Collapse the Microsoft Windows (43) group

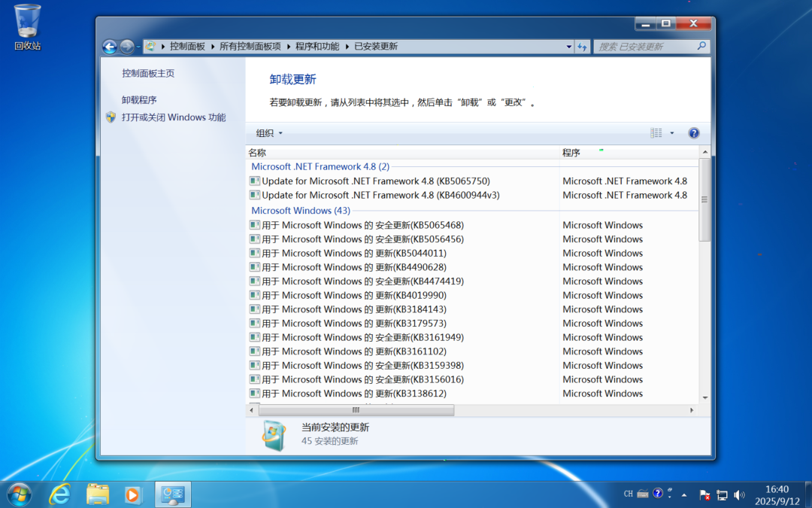click(300, 211)
